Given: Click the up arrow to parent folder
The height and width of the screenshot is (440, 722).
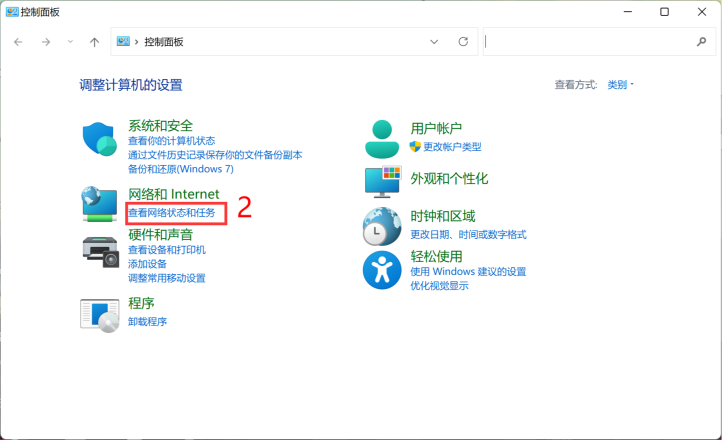Looking at the screenshot, I should click(x=94, y=42).
